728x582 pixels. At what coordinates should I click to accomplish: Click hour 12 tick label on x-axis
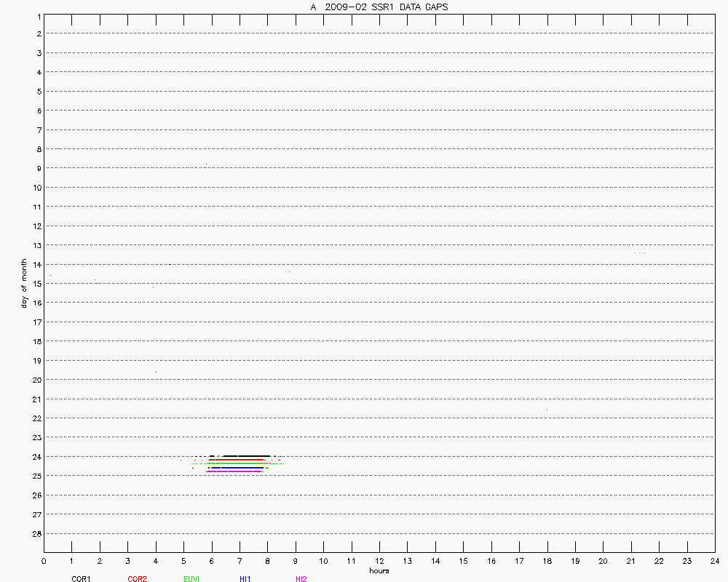click(x=379, y=561)
